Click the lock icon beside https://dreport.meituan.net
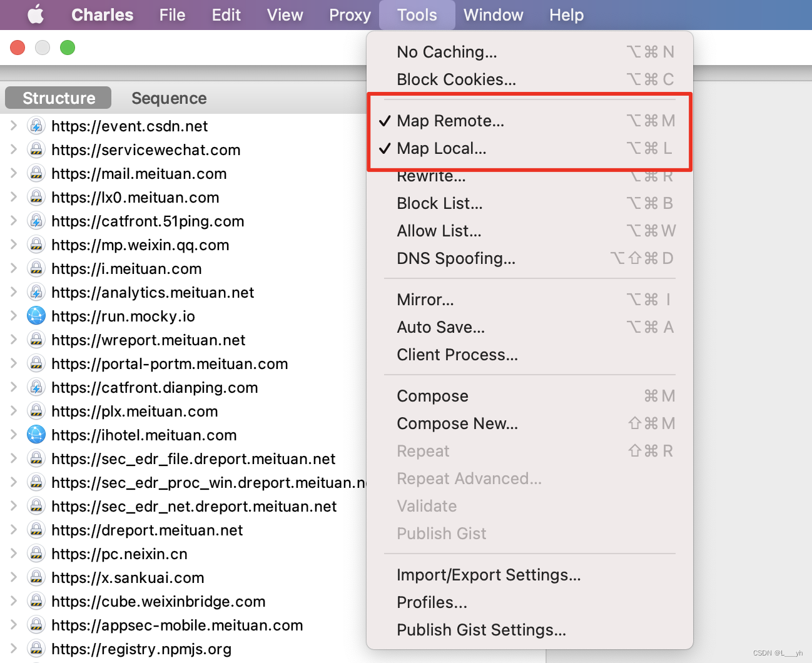The width and height of the screenshot is (812, 663). pos(36,530)
